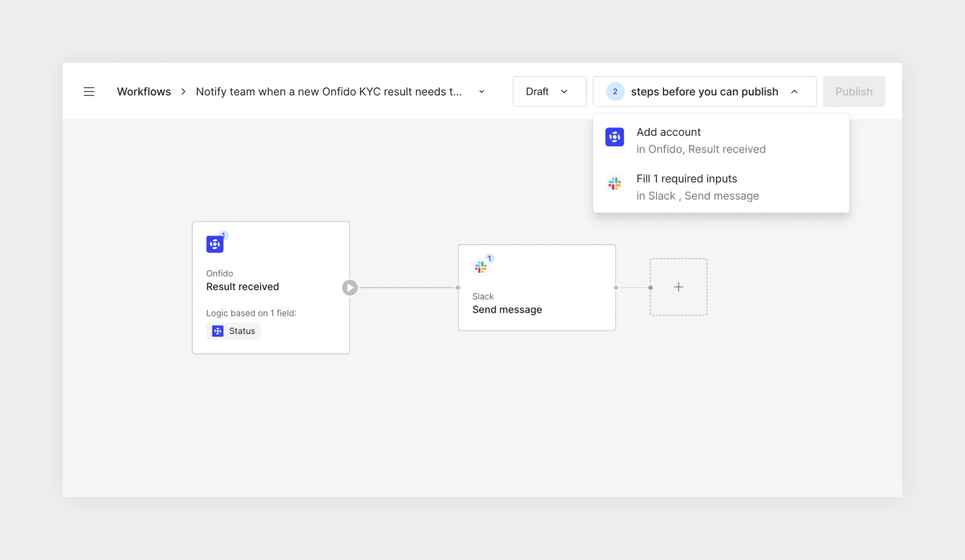The height and width of the screenshot is (560, 965).
Task: Expand the workflow name chevron dropdown
Action: coord(482,92)
